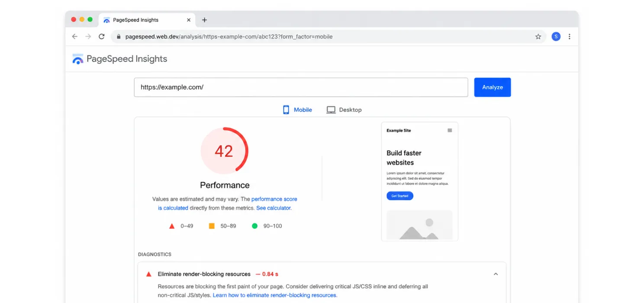This screenshot has height=303, width=644.
Task: Select the PageSpeed Insights browser tab
Action: [x=147, y=20]
